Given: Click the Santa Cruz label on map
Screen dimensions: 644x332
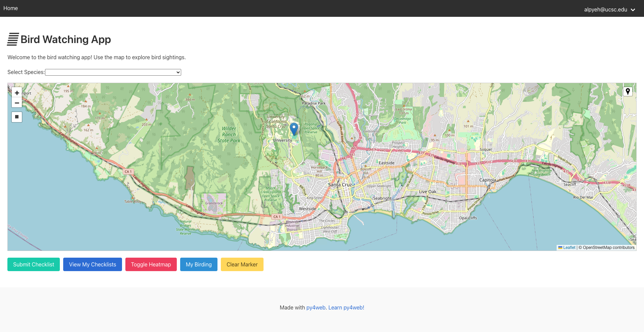Looking at the screenshot, I should 340,185.
